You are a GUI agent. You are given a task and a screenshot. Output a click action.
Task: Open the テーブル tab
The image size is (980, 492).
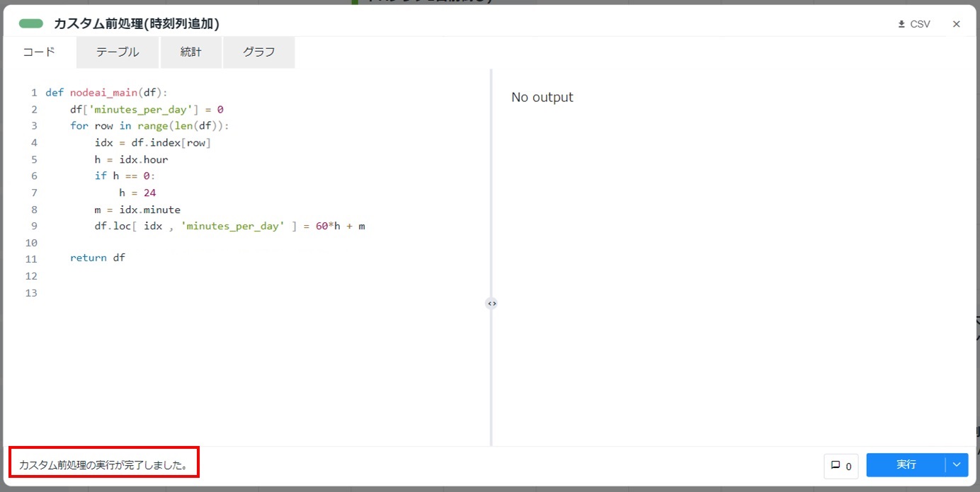(x=118, y=52)
